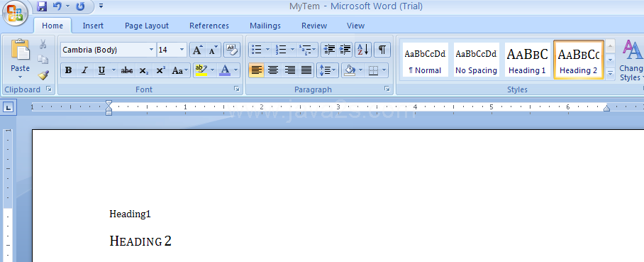Click the bullets list icon

click(256, 50)
